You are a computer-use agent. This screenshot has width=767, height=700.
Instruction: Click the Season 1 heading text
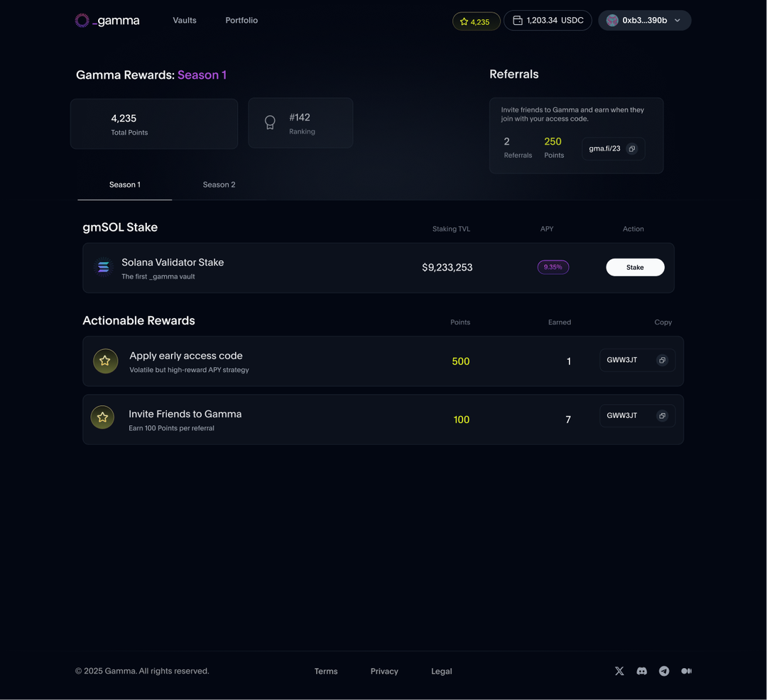[x=202, y=75]
